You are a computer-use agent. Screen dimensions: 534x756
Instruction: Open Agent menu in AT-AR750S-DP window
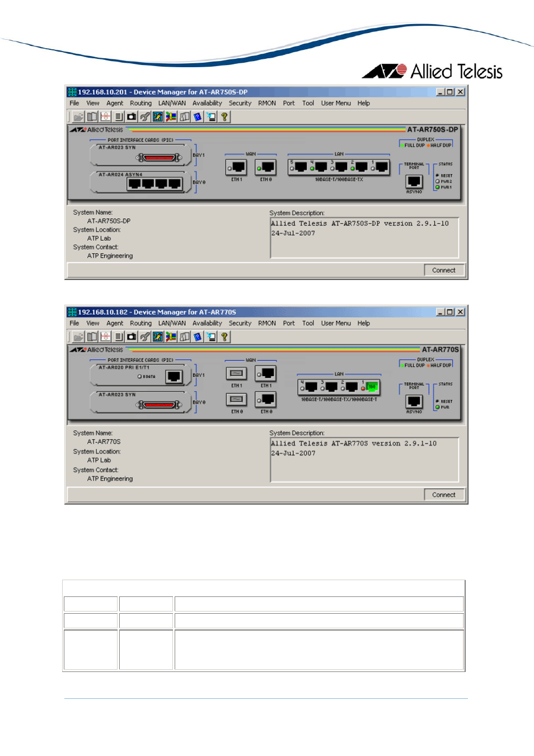click(115, 104)
